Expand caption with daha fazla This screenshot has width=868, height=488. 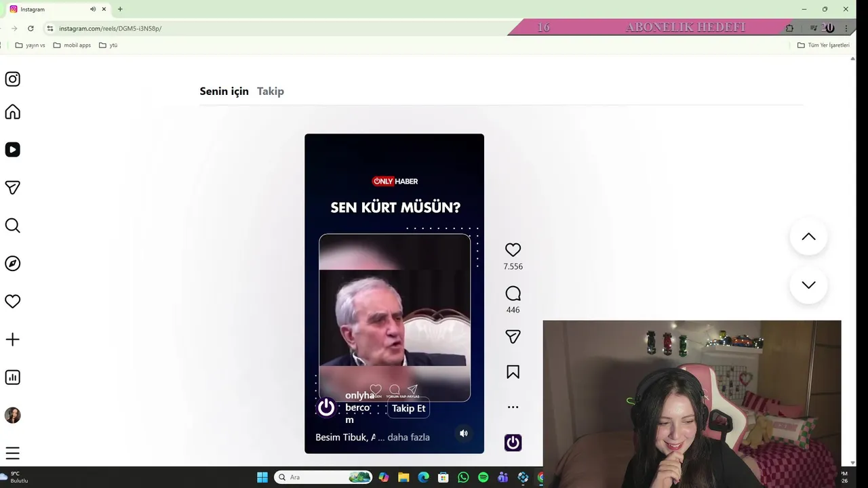pos(408,437)
